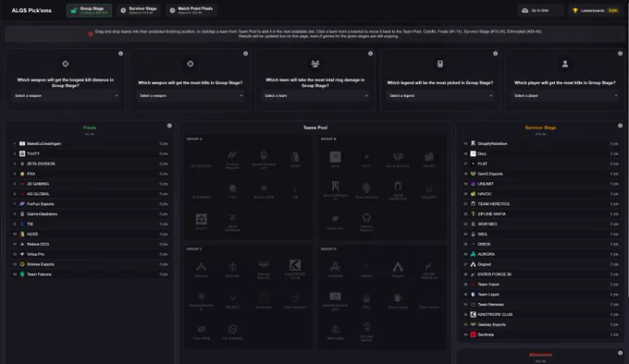
Task: Click info icon on longest kill distance card
Action: point(121,54)
